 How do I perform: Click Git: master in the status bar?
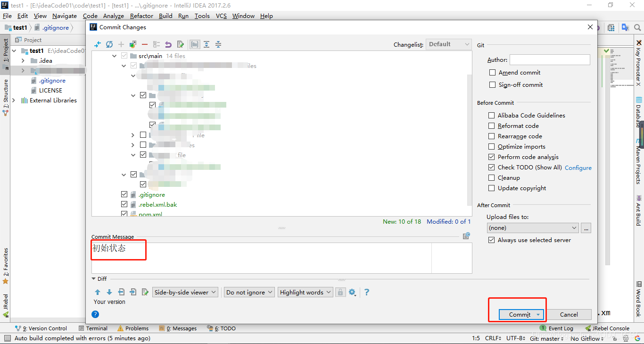click(x=547, y=338)
